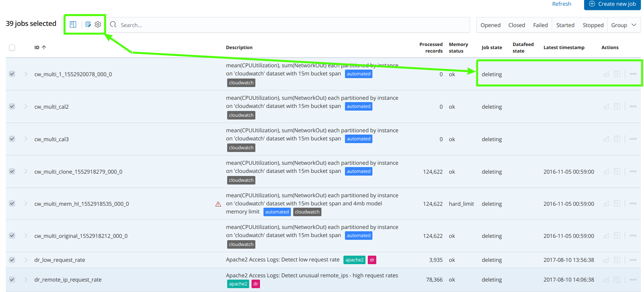Image resolution: width=644 pixels, height=292 pixels.
Task: Click the Create new job button
Action: [612, 4]
